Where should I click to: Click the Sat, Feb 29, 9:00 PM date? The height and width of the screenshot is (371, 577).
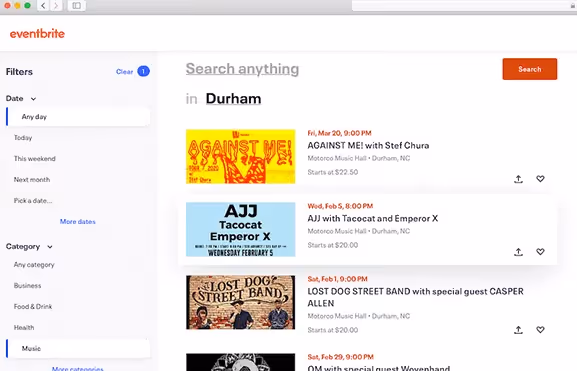340,357
